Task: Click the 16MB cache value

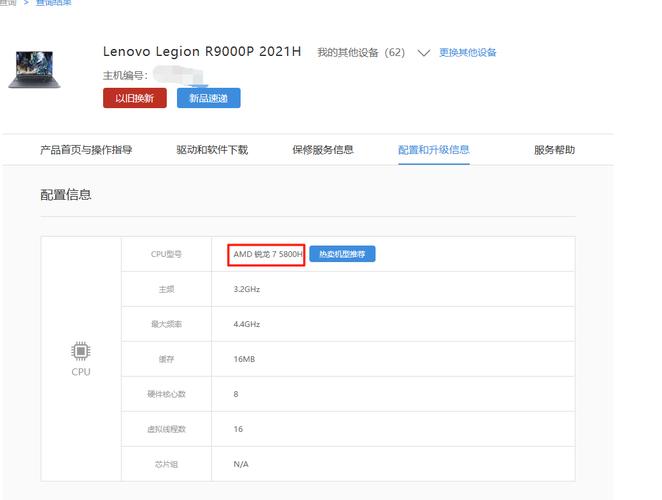Action: [244, 359]
